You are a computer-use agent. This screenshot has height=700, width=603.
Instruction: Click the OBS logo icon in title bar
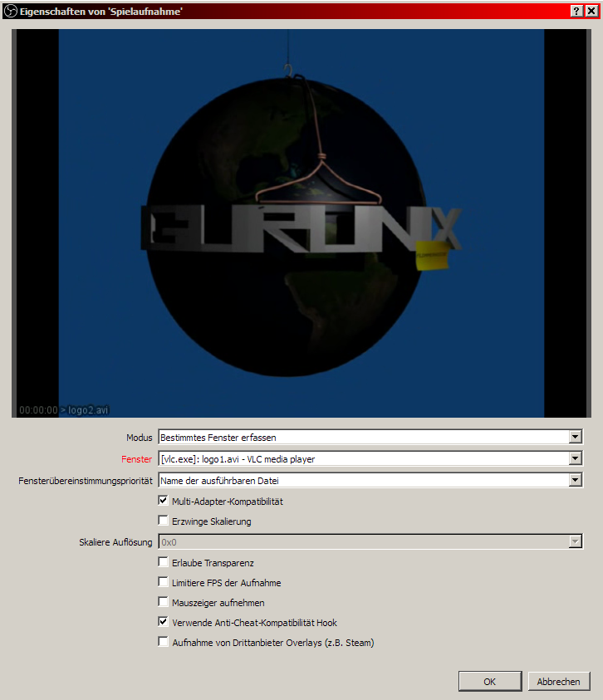click(10, 11)
